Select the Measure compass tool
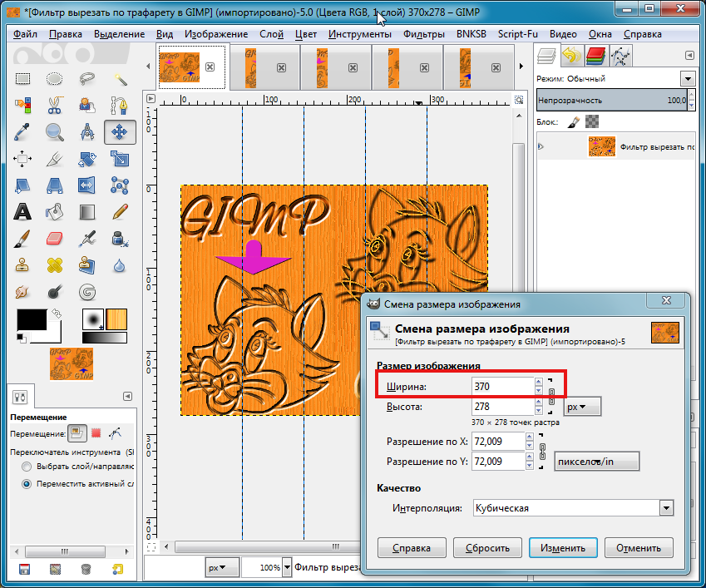 [x=87, y=132]
